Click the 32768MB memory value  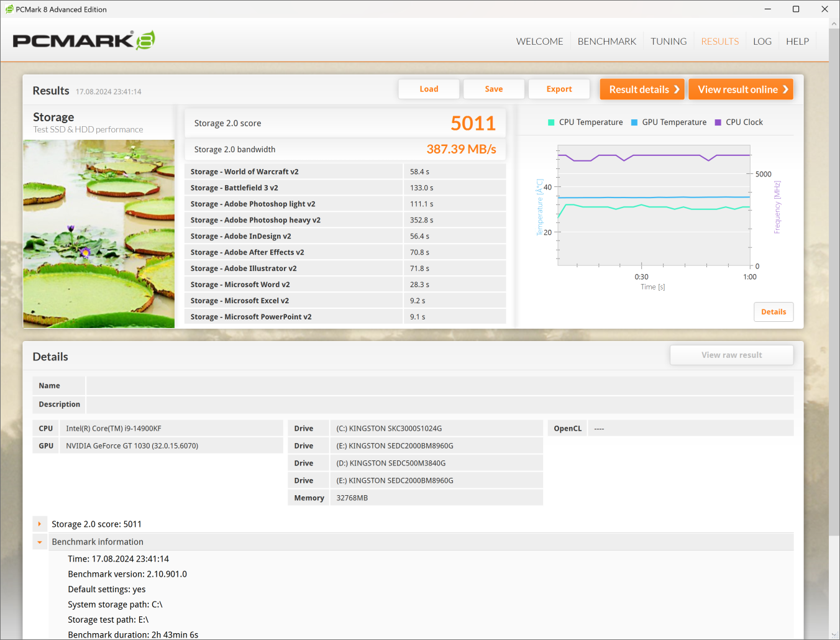click(436, 498)
